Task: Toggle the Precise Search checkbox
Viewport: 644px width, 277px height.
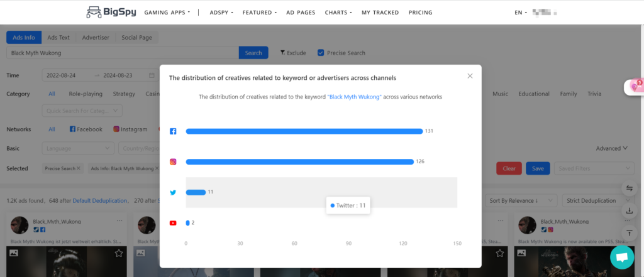Action: pos(321,53)
